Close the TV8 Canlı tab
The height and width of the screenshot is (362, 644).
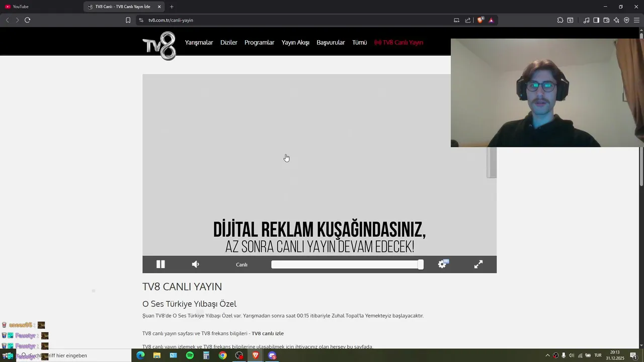point(159,7)
